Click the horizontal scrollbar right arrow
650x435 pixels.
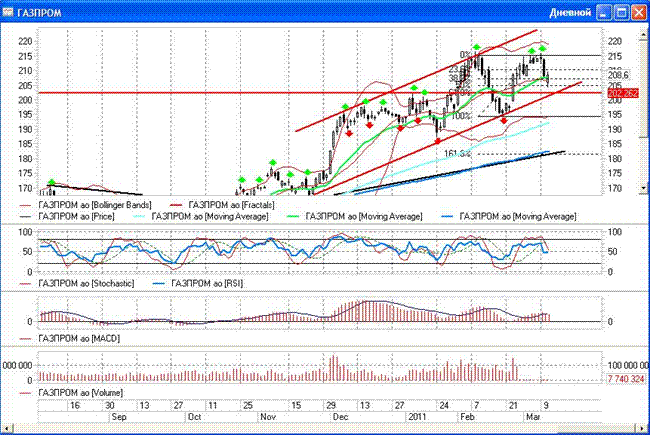click(643, 427)
